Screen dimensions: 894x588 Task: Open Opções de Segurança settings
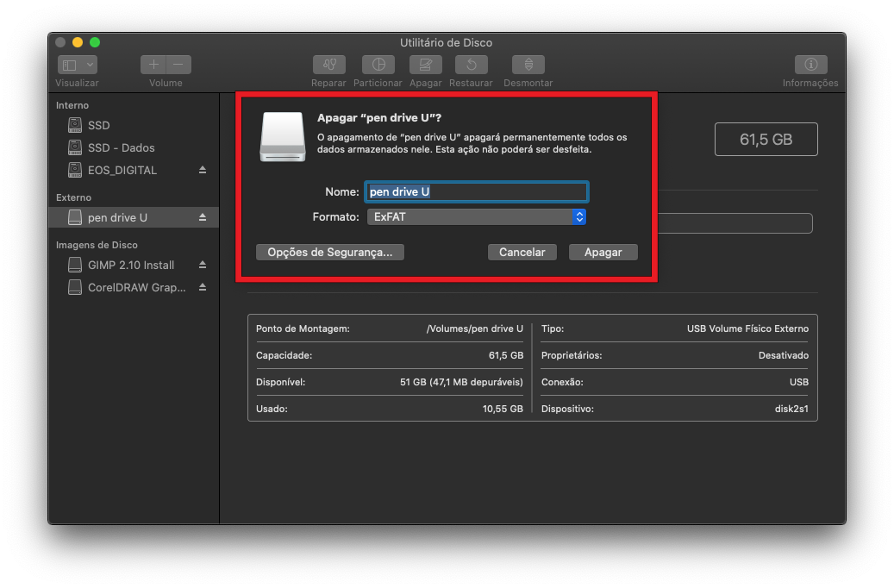[330, 253]
